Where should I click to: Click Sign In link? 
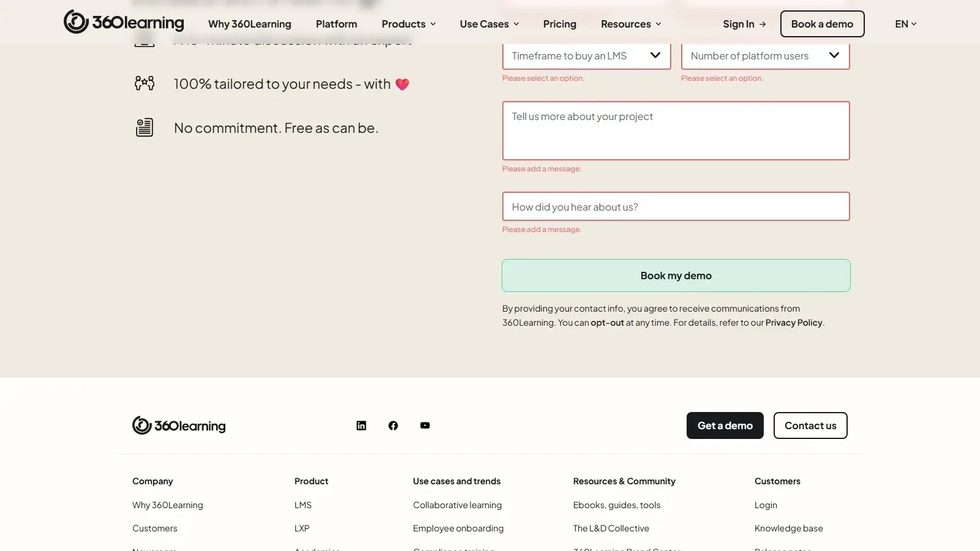tap(744, 24)
